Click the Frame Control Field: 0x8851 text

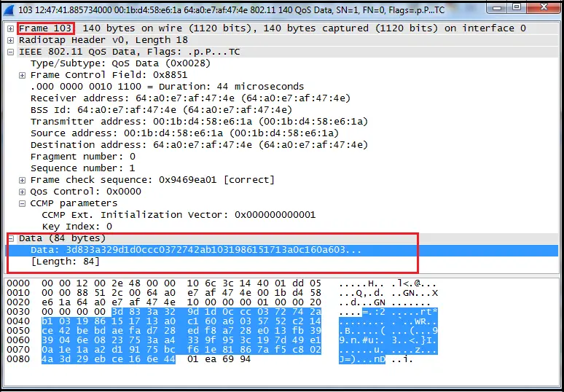click(x=109, y=75)
